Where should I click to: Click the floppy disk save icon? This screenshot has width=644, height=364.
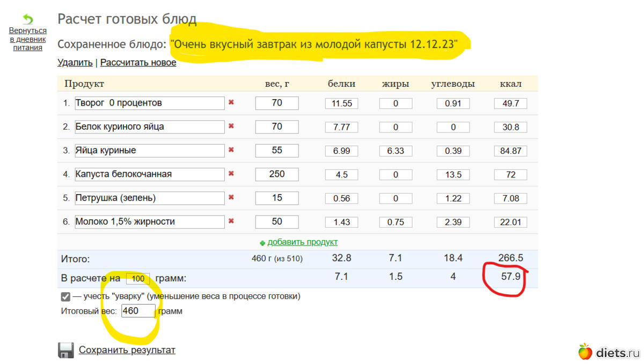click(x=66, y=350)
